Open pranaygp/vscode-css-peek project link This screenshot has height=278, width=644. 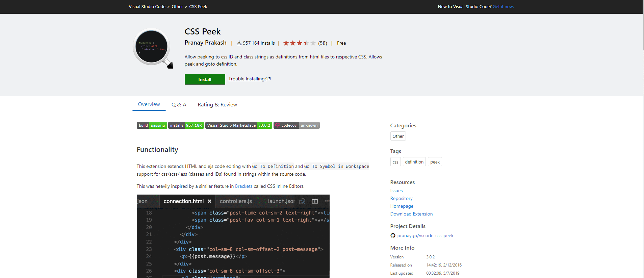point(425,235)
